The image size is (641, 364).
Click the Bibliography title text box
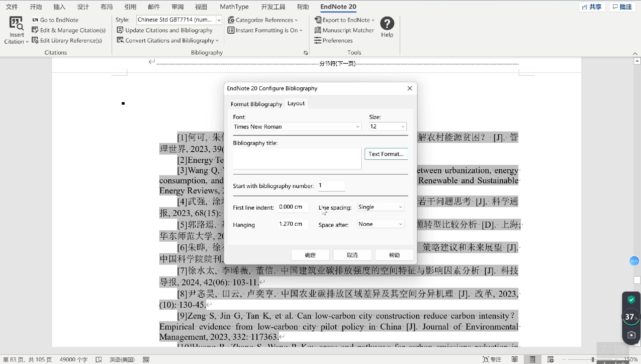pyautogui.click(x=297, y=158)
